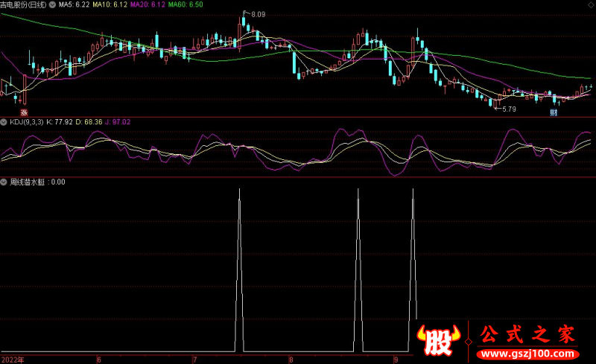Click the red 涨 marker under the candlesticks

[x=23, y=110]
